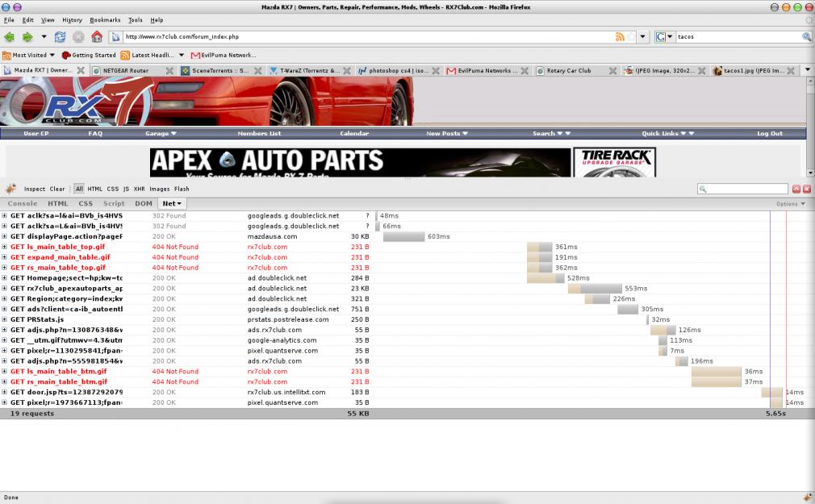Click the RSS feed icon in address bar
Viewport: 815px width, 504px height.
[x=620, y=37]
